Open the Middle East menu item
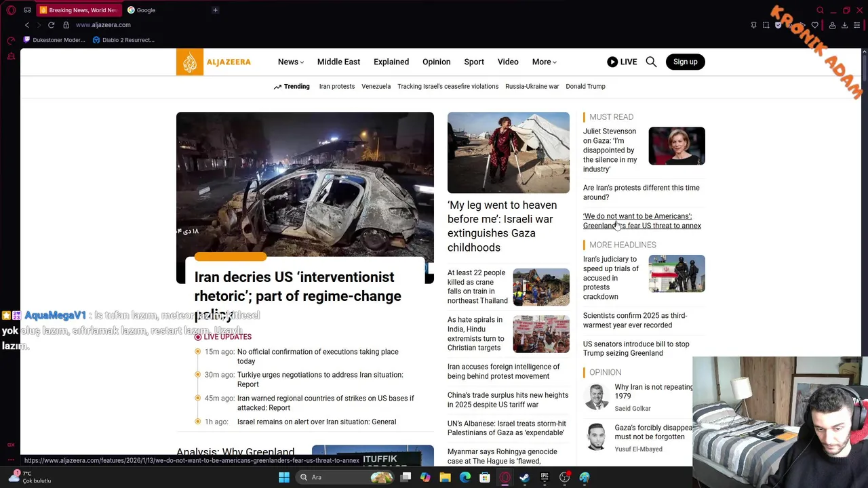This screenshot has width=868, height=488. pyautogui.click(x=338, y=62)
